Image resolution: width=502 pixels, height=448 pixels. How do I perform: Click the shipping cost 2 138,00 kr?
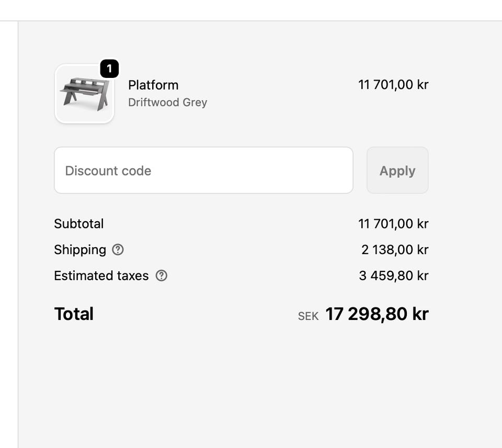395,250
